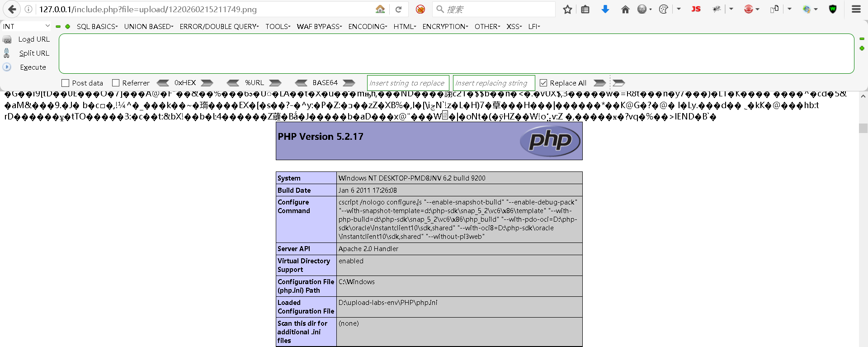868x347 pixels.
Task: Expand the red circular icon dropdown arrow
Action: pos(758,9)
